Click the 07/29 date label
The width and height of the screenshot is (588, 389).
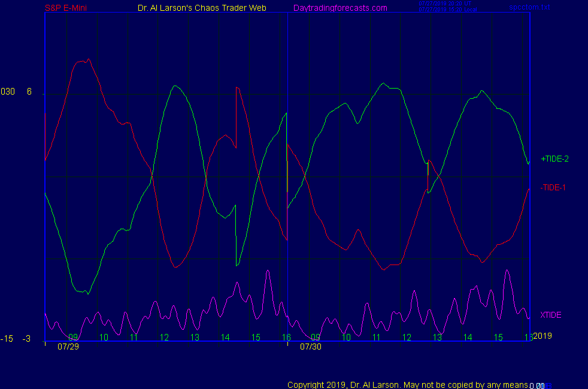tap(68, 347)
